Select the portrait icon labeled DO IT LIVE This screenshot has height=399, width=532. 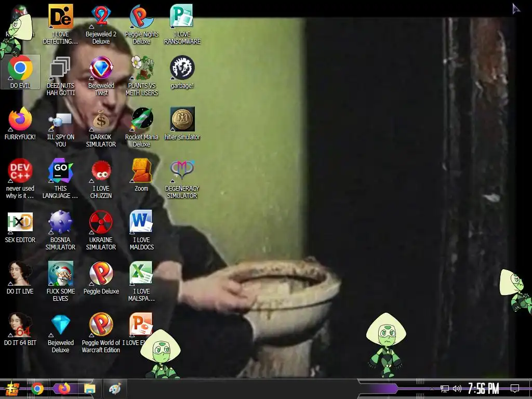20,273
